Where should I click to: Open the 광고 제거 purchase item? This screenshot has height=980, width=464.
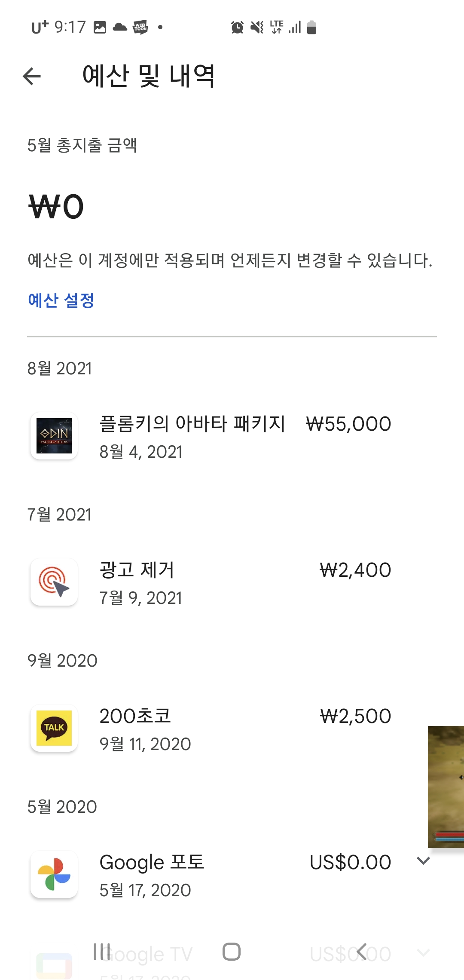coord(137,570)
